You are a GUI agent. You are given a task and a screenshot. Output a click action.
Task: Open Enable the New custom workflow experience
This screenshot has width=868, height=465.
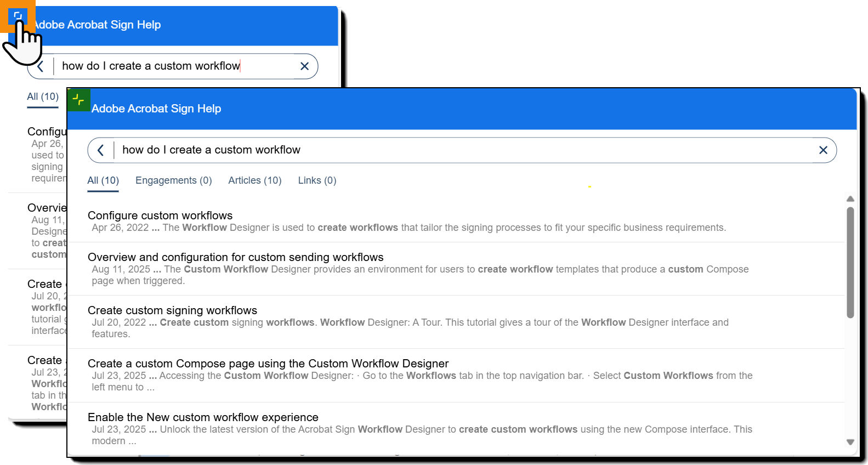[203, 417]
